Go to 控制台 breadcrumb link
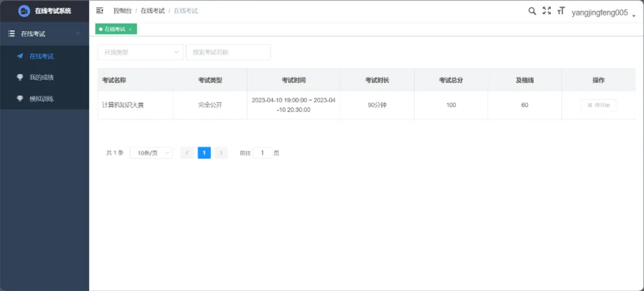644x291 pixels. click(x=122, y=11)
